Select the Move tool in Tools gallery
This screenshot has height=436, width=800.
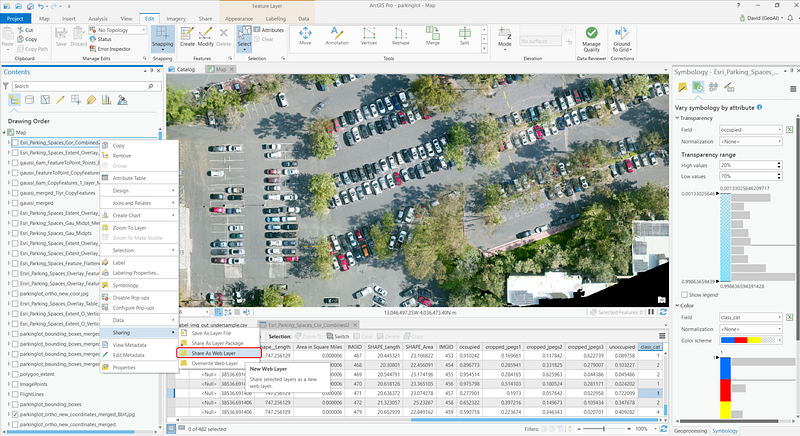click(x=305, y=37)
